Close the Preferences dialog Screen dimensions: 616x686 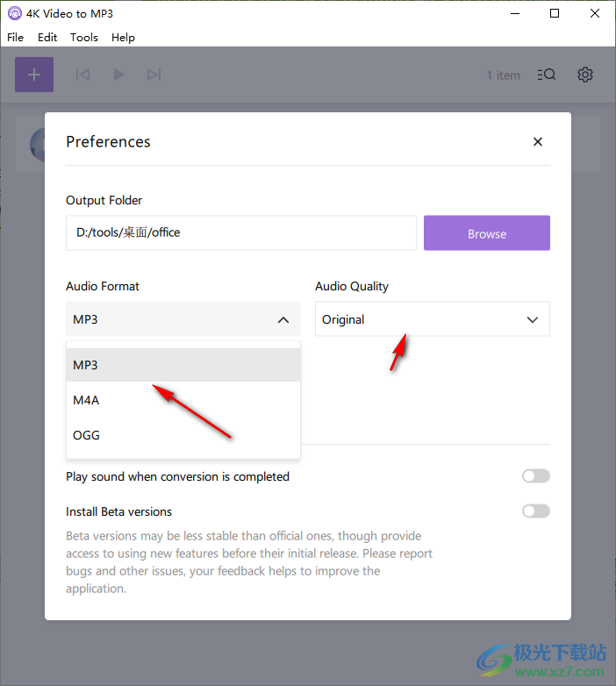click(538, 142)
